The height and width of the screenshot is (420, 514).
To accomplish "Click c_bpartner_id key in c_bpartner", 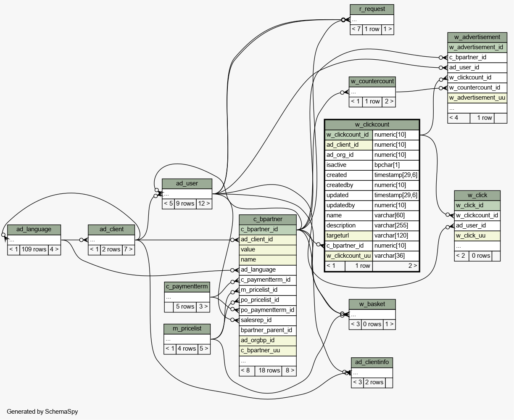I will coord(268,229).
